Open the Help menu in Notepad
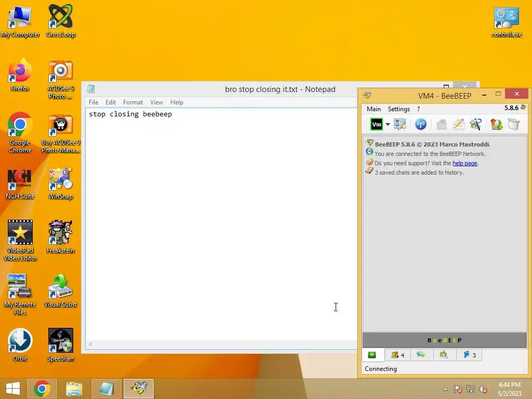 tap(177, 102)
